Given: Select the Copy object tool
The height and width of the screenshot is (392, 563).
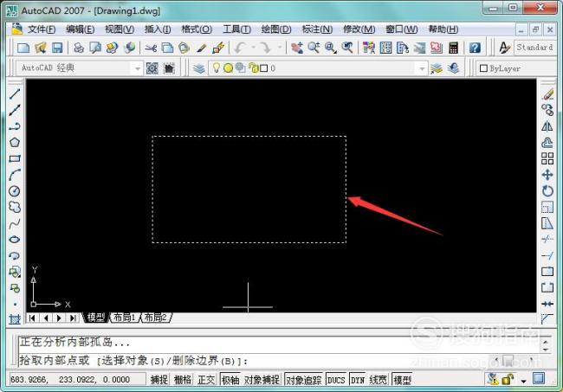Looking at the screenshot, I should [547, 110].
